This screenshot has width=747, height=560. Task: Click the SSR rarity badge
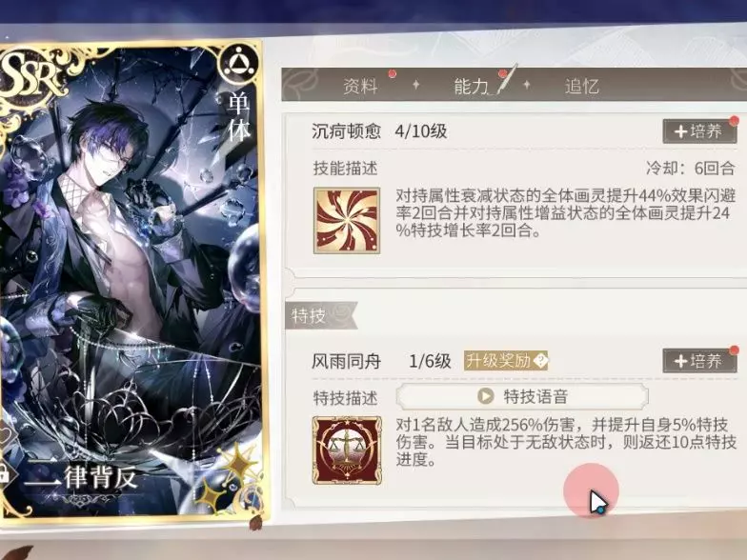click(29, 76)
